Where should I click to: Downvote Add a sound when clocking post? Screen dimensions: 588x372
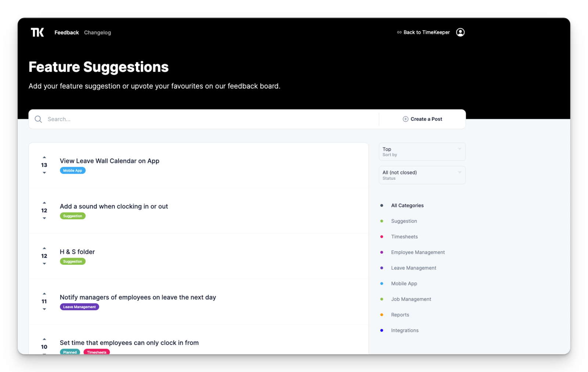(x=44, y=218)
